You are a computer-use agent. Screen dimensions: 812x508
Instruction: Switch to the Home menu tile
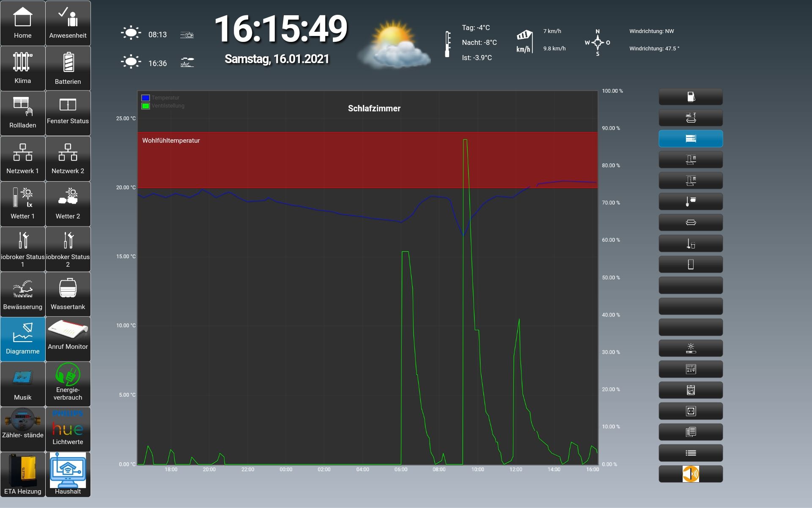(x=22, y=23)
